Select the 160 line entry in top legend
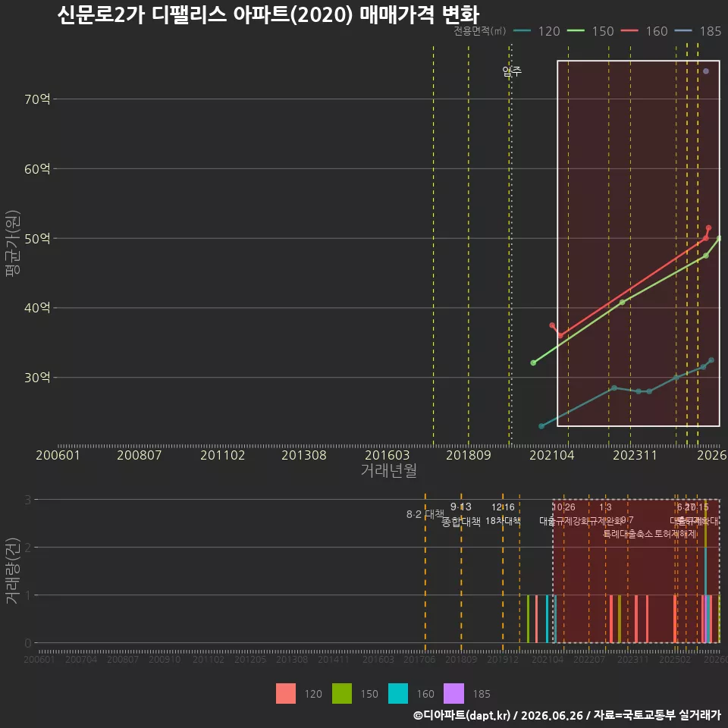The image size is (728, 728). point(645,31)
